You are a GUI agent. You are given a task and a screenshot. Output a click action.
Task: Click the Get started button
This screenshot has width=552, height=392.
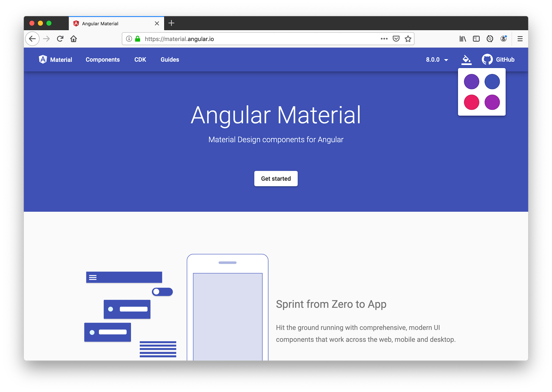pyautogui.click(x=276, y=179)
